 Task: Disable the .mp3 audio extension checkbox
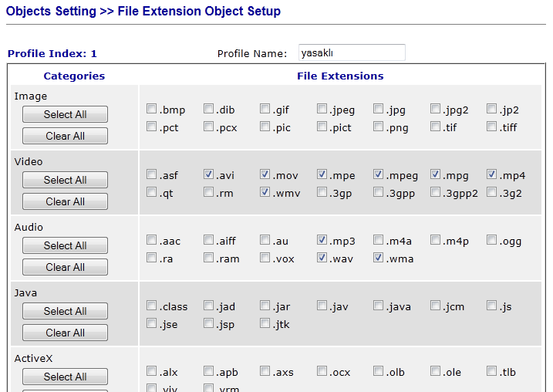tap(322, 240)
